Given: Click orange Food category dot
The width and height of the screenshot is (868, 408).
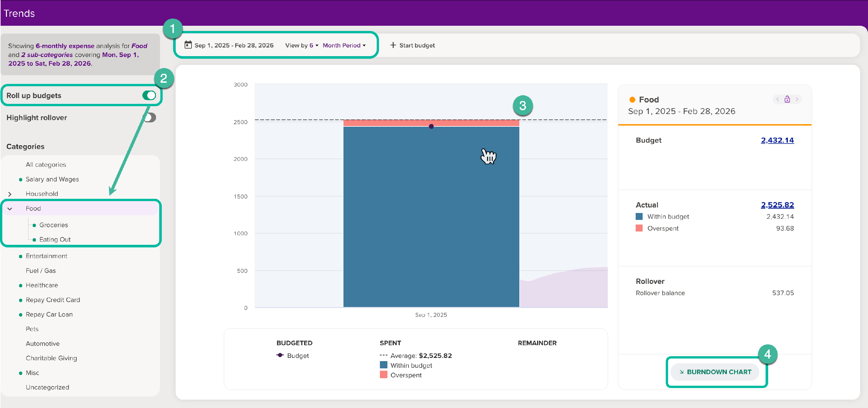Looking at the screenshot, I should coord(632,100).
